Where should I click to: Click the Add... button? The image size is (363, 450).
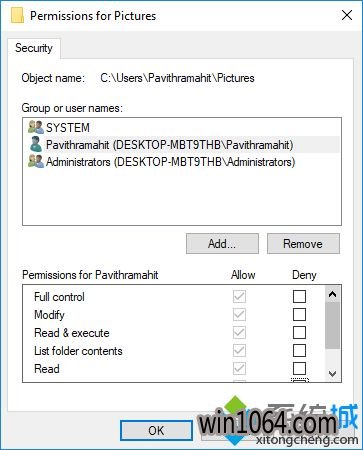[x=222, y=244]
